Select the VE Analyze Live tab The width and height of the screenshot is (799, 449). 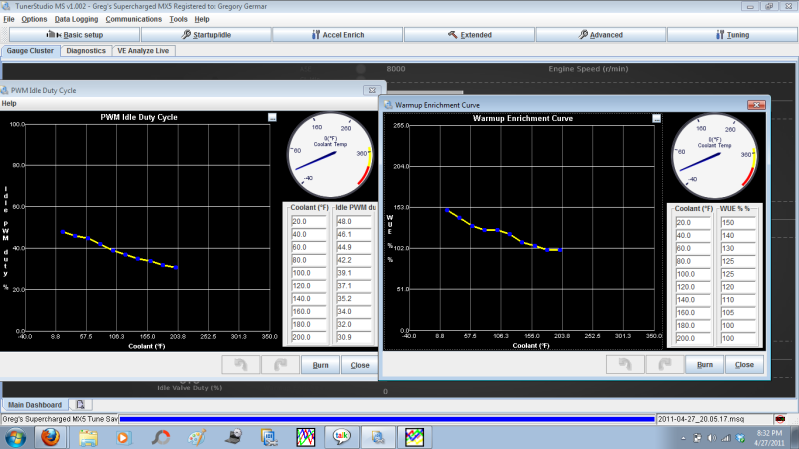tap(143, 50)
